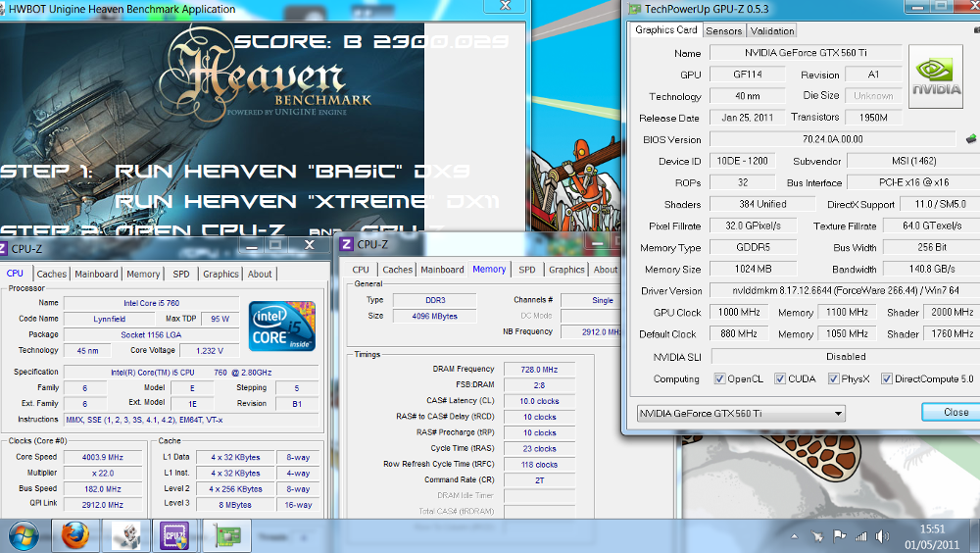Maximize the left CPU-Z window

(x=275, y=244)
